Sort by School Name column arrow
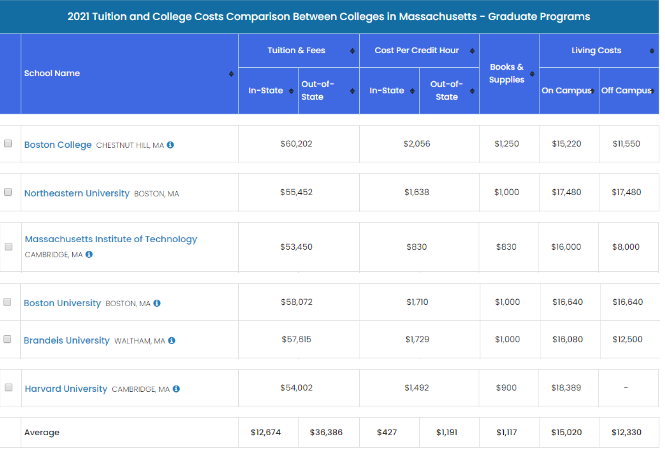The image size is (665, 451). [x=231, y=74]
